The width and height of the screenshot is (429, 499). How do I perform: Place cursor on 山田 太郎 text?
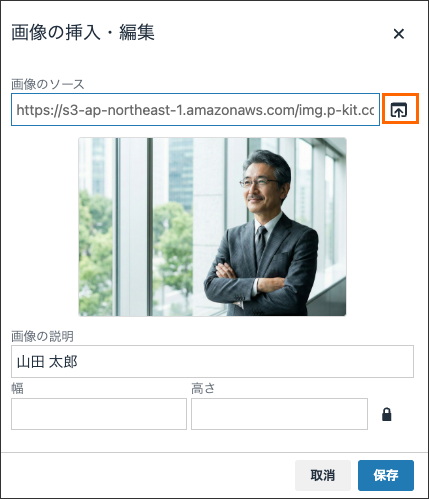47,362
